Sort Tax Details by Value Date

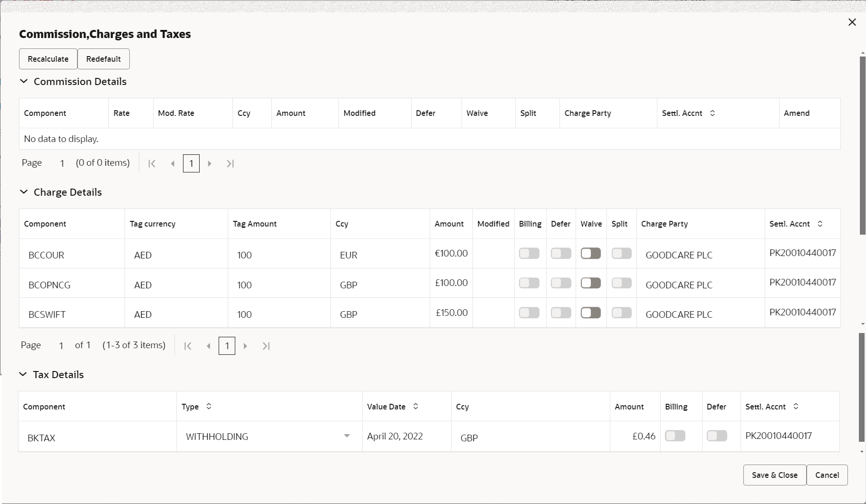pos(415,406)
